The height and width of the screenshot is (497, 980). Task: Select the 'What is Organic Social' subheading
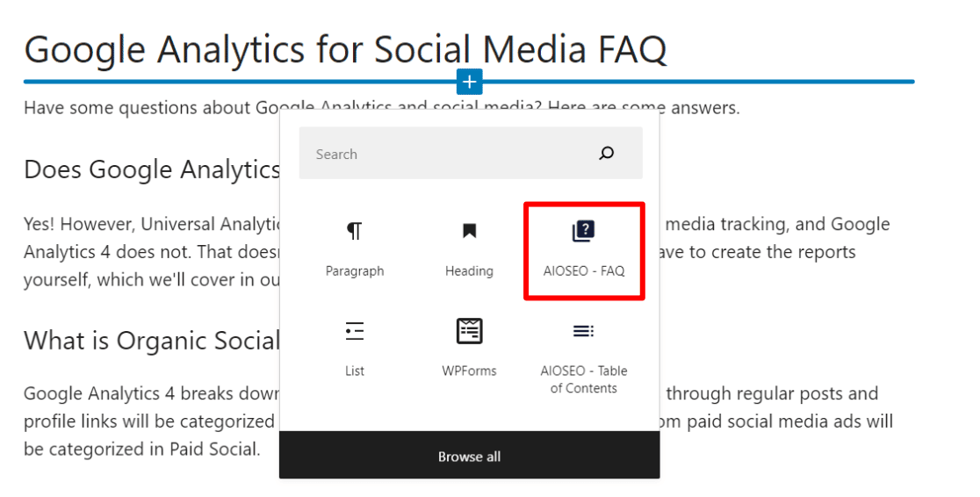[151, 341]
